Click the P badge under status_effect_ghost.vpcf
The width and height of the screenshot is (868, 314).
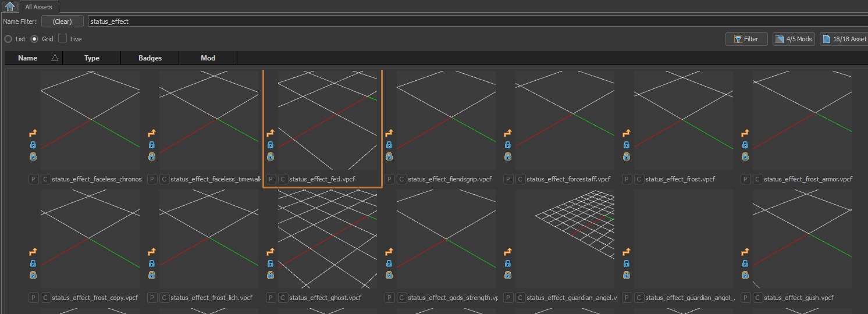[271, 298]
